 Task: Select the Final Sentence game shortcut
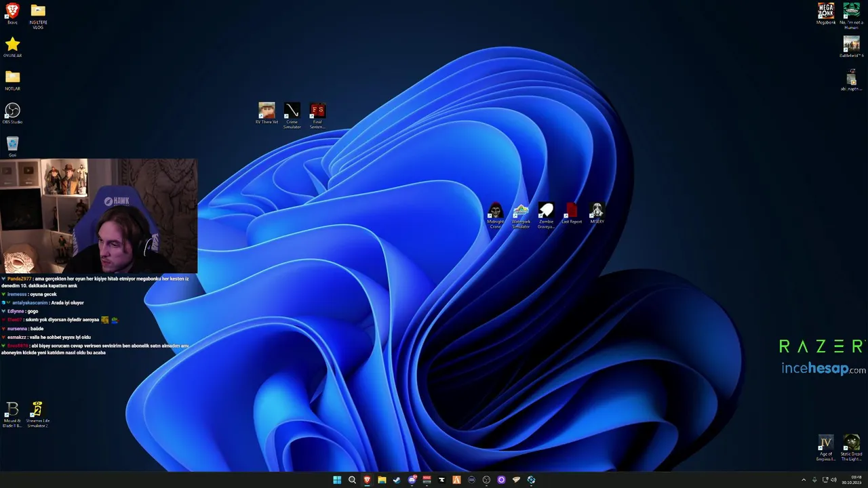point(317,115)
